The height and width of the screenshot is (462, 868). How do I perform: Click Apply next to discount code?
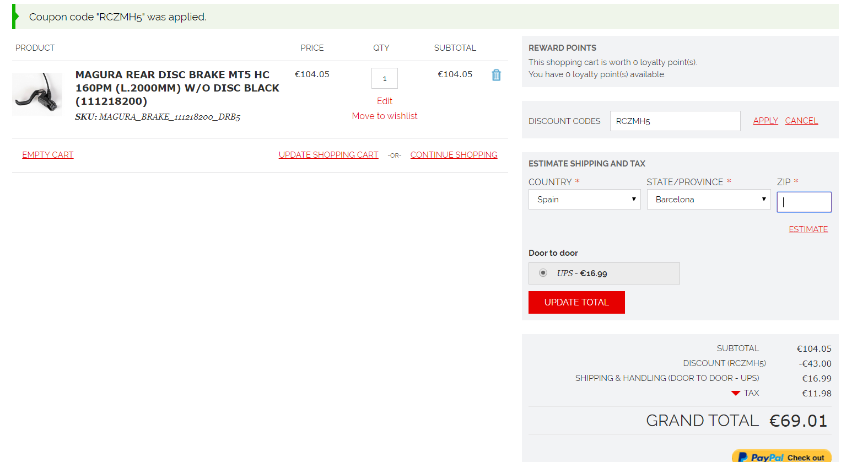pyautogui.click(x=765, y=121)
